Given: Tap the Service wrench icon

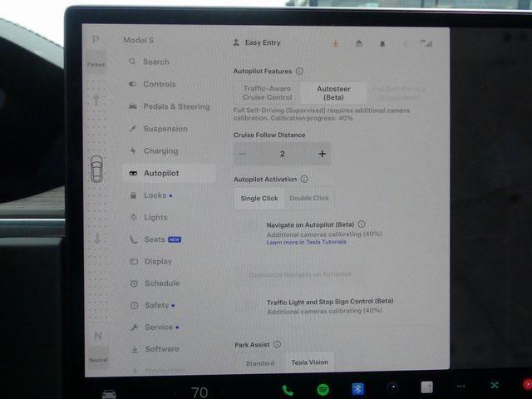Looking at the screenshot, I should point(135,327).
